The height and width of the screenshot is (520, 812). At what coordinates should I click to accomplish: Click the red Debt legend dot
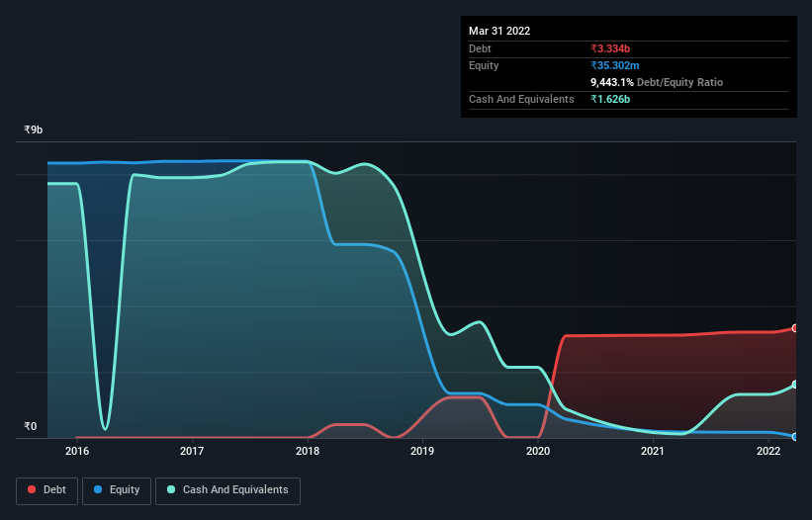pyautogui.click(x=32, y=489)
